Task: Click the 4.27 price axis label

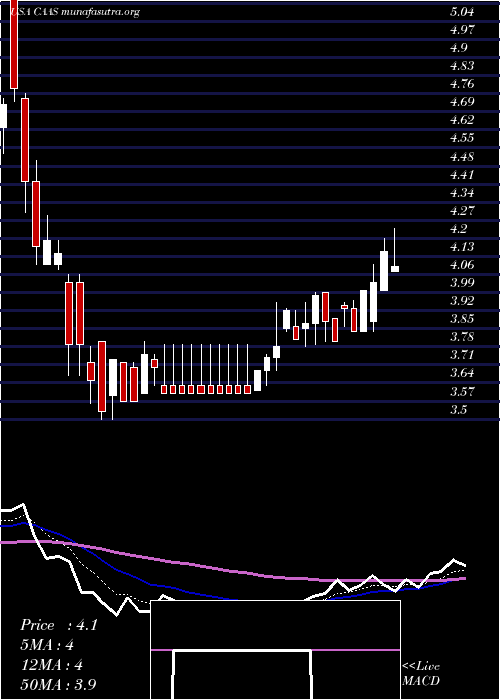Action: tap(462, 211)
